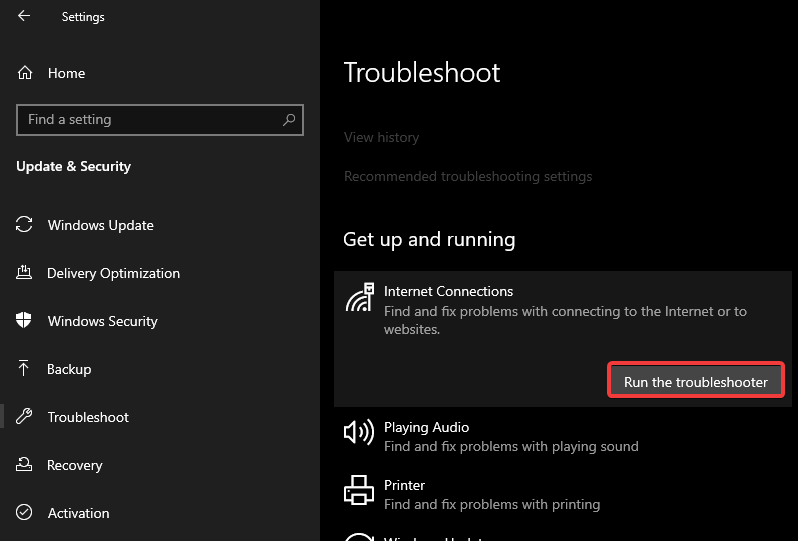
Task: Expand the Playing Audio troubleshooter
Action: 562,437
